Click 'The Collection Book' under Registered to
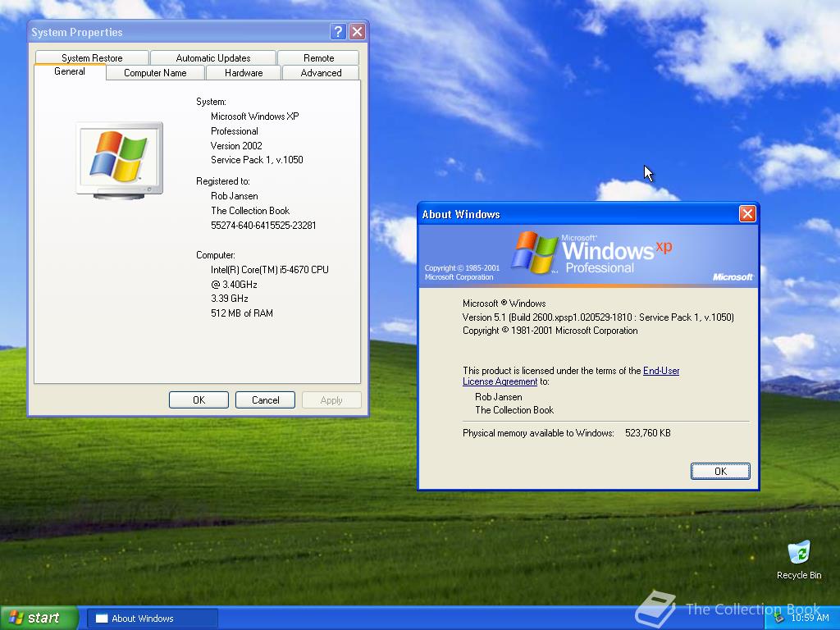The height and width of the screenshot is (630, 840). pos(250,211)
